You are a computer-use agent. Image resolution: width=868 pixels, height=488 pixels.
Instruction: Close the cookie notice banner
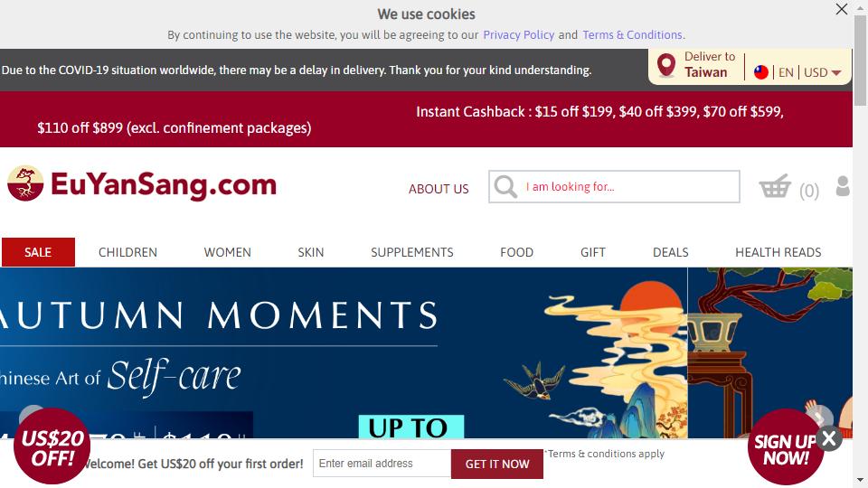point(842,9)
